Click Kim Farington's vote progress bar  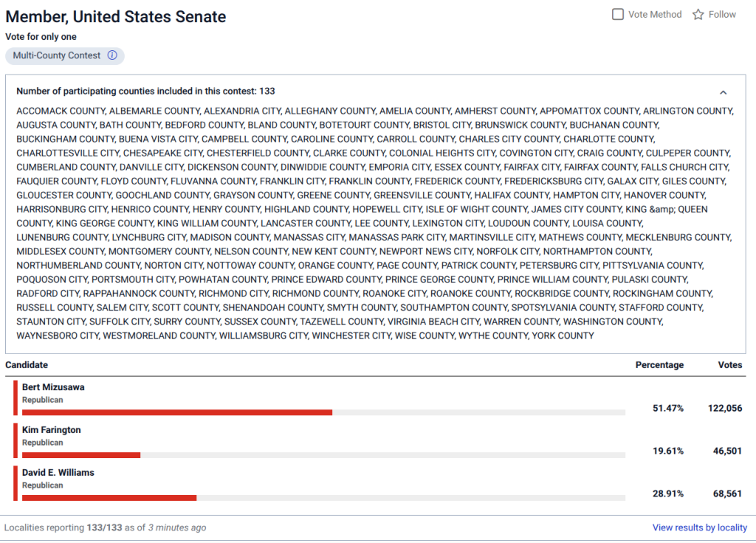point(323,455)
